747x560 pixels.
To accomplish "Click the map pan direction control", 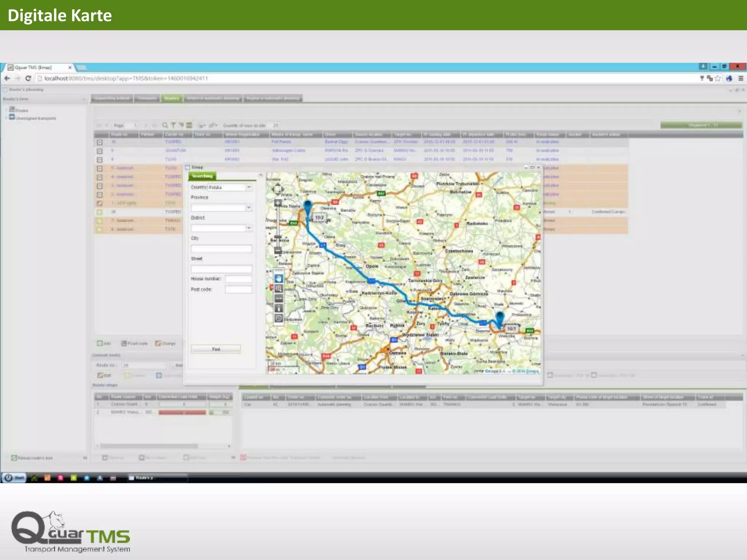I will (278, 189).
